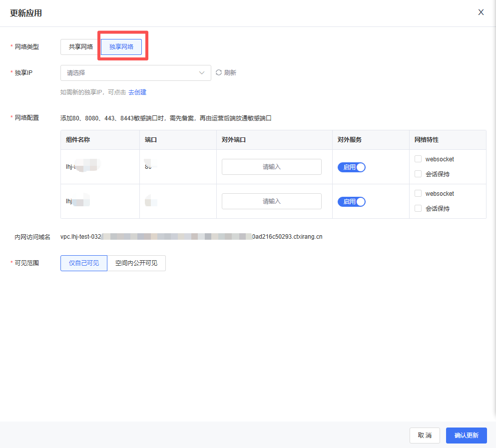Select 独享网络 network type
The image size is (496, 448).
coord(121,47)
